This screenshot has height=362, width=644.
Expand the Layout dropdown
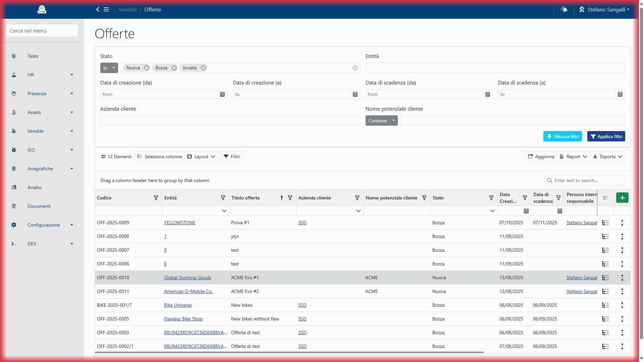pos(201,157)
